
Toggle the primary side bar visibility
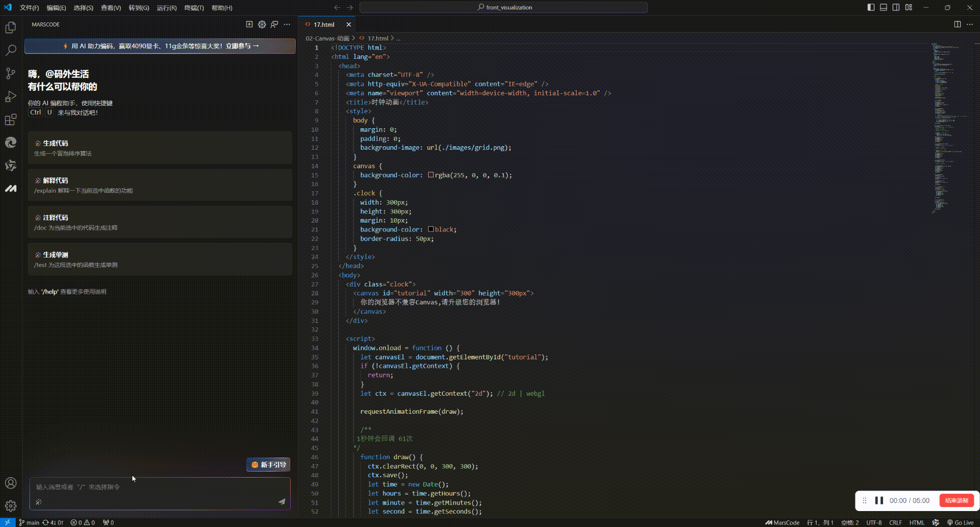click(x=871, y=7)
